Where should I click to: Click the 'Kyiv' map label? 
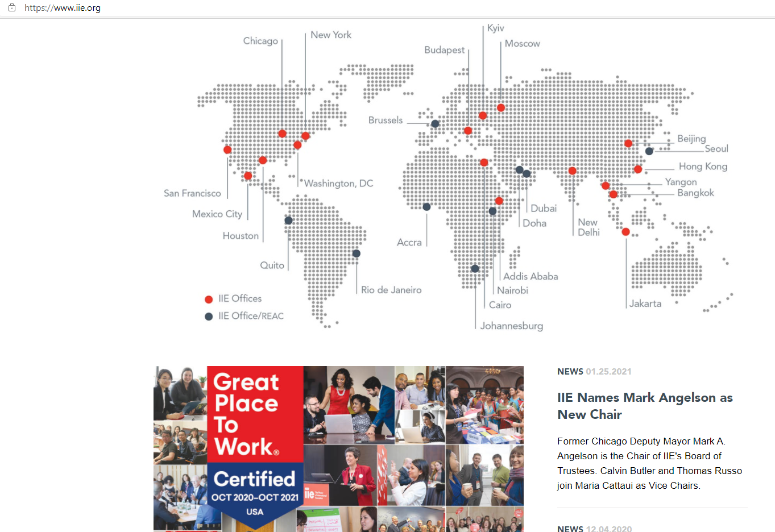coord(495,28)
